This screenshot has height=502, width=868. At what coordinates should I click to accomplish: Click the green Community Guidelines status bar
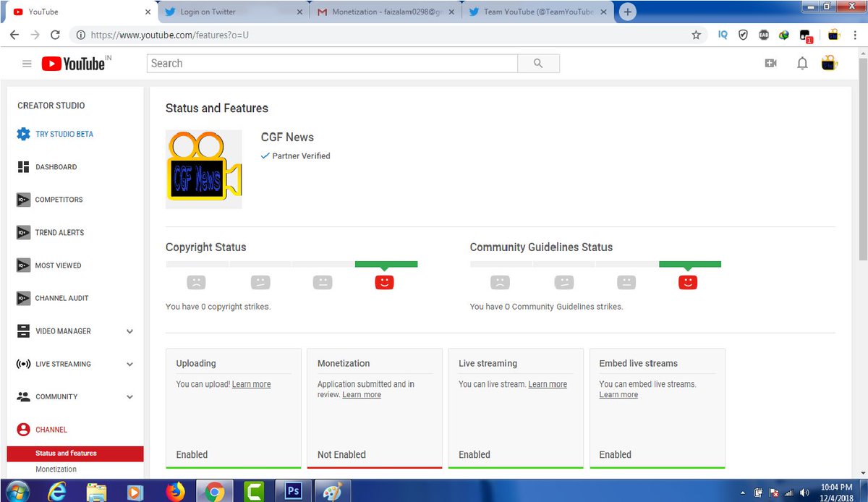pyautogui.click(x=690, y=264)
